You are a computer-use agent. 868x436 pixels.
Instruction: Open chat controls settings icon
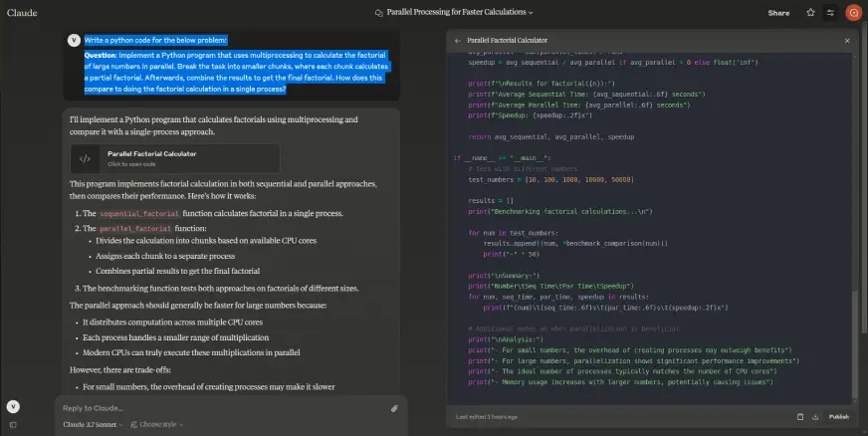click(x=830, y=13)
